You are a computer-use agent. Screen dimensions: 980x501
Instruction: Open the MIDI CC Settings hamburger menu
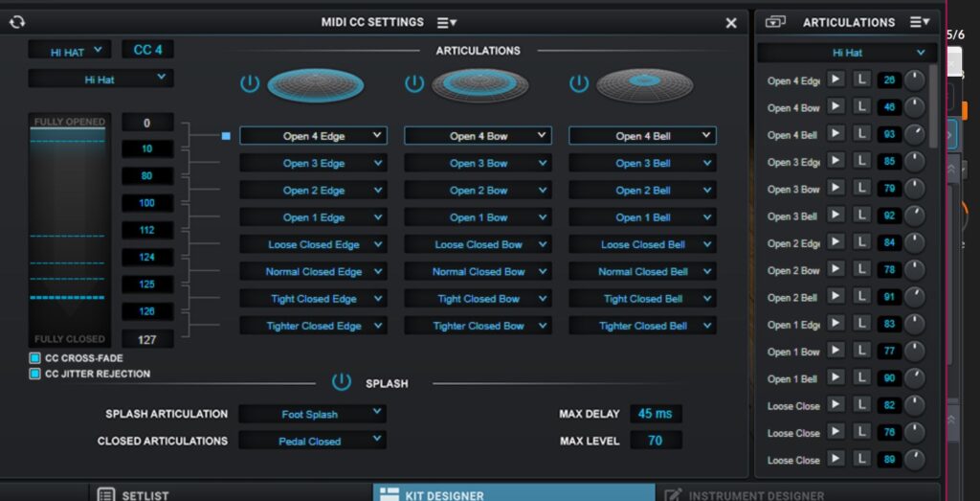pos(446,22)
